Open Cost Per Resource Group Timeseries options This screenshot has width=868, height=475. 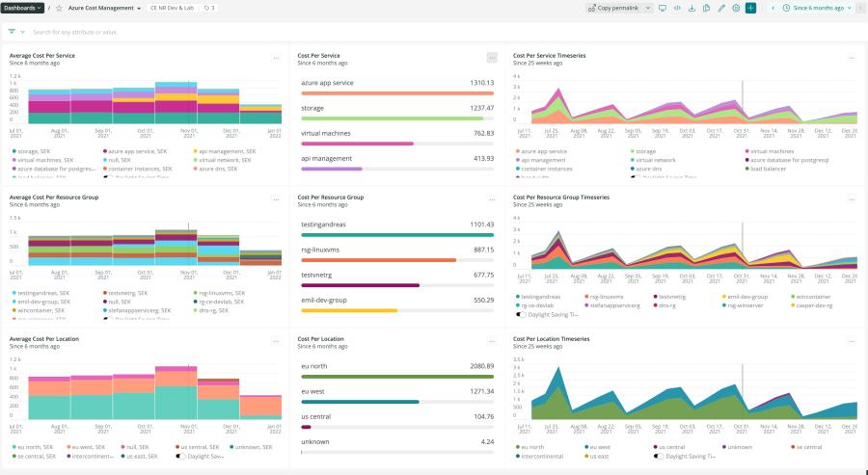[x=852, y=199]
